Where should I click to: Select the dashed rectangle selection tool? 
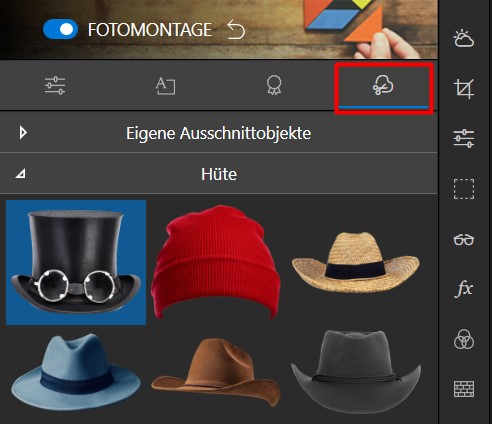(x=464, y=189)
